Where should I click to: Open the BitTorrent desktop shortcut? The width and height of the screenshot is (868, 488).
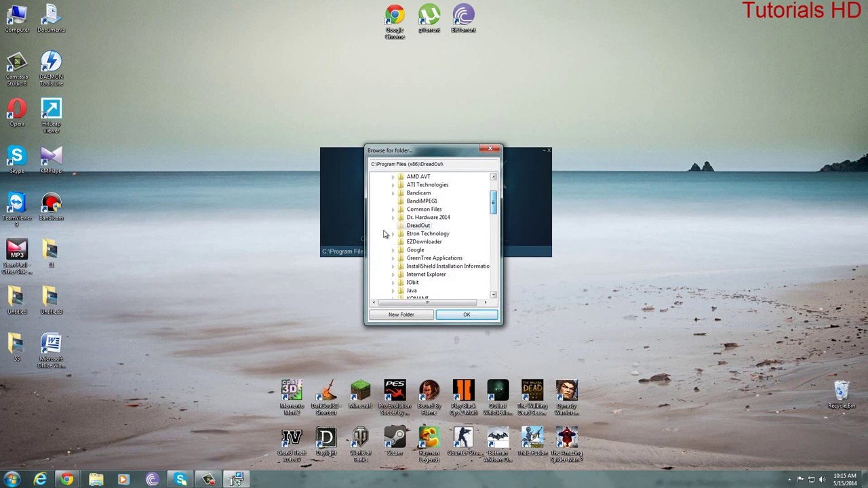464,19
